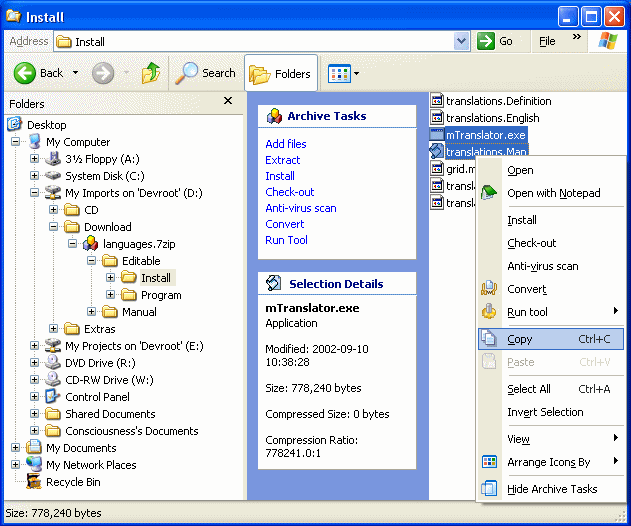Collapse the Editable folder tree node

click(x=91, y=261)
